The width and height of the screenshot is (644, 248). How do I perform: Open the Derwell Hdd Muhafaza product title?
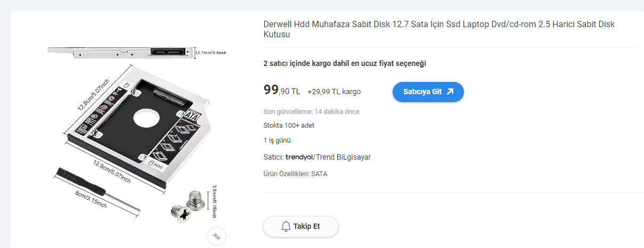(x=439, y=29)
